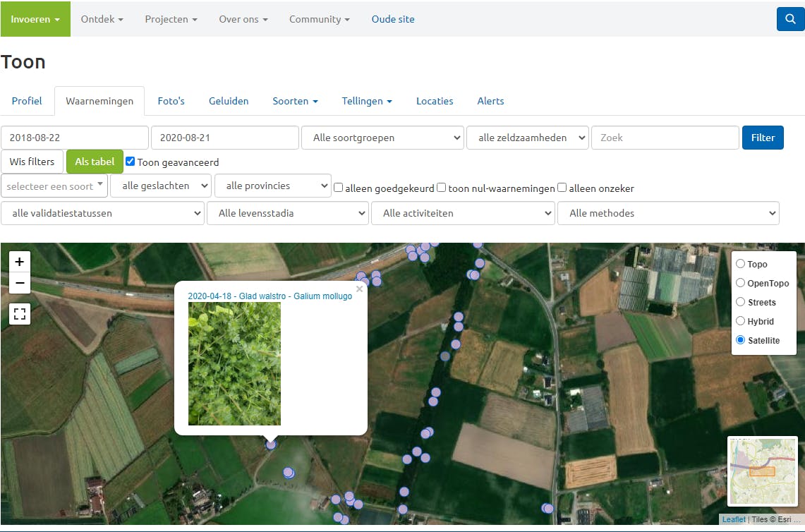Viewport: 805px width, 532px height.
Task: Toggle fullscreen map view
Action: coord(20,314)
